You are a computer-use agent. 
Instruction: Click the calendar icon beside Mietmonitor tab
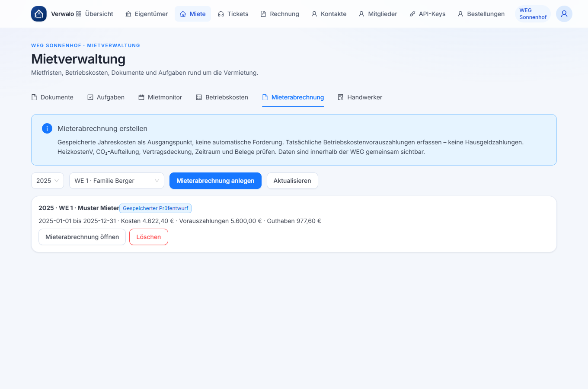point(141,97)
